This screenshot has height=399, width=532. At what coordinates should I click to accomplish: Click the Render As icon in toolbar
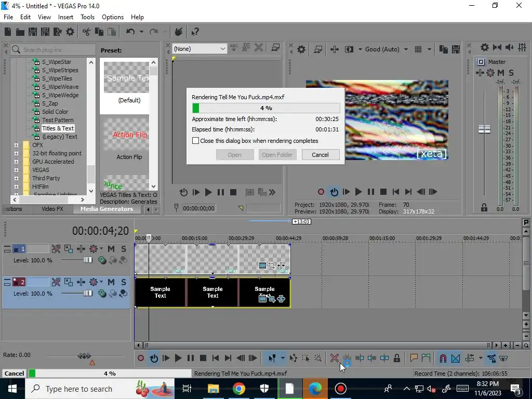click(x=57, y=32)
